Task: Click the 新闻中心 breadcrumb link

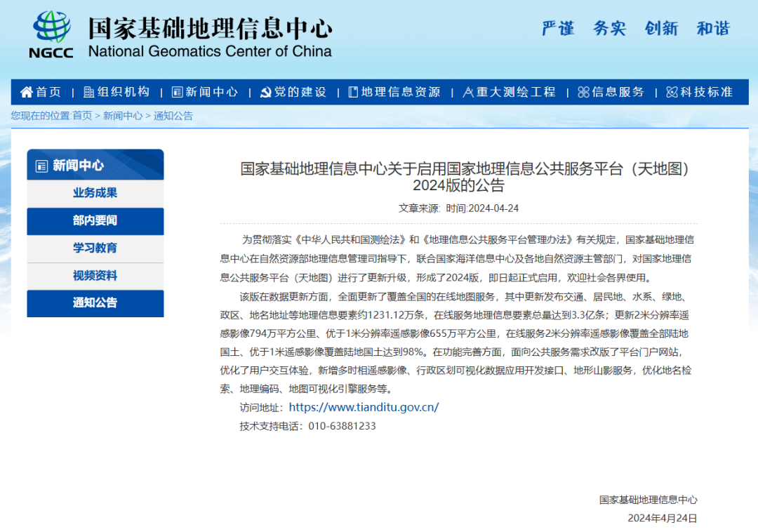Action: click(123, 116)
